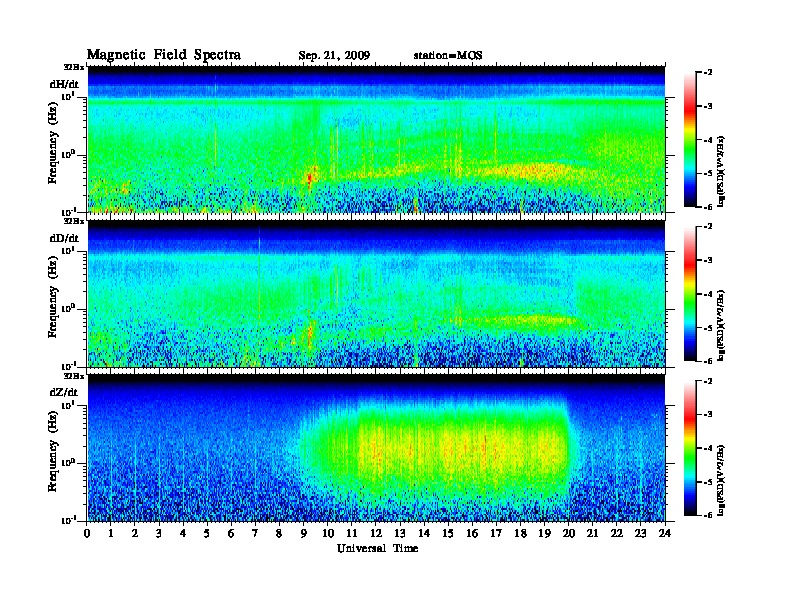Click the hour 18 tick label
The image size is (792, 612).
(x=520, y=534)
